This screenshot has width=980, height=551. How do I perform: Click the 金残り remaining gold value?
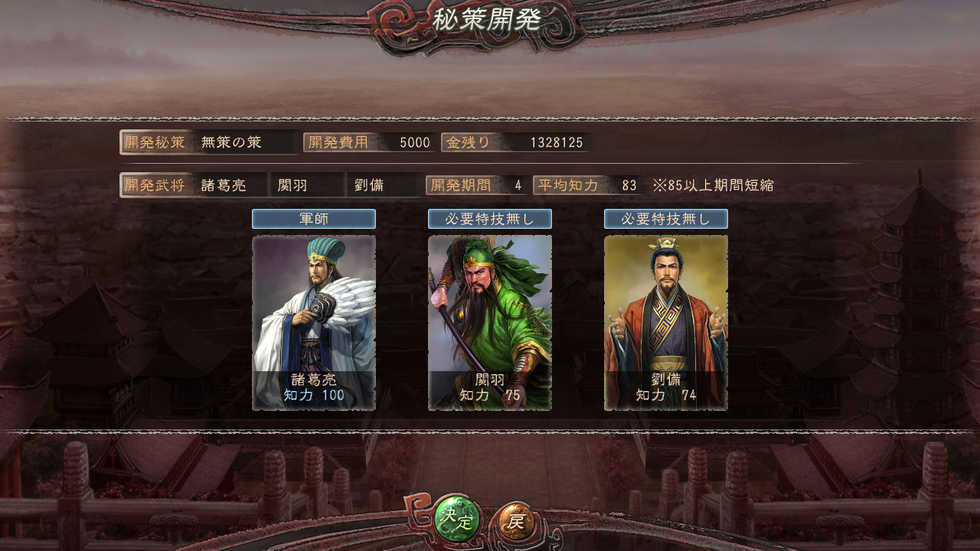557,143
